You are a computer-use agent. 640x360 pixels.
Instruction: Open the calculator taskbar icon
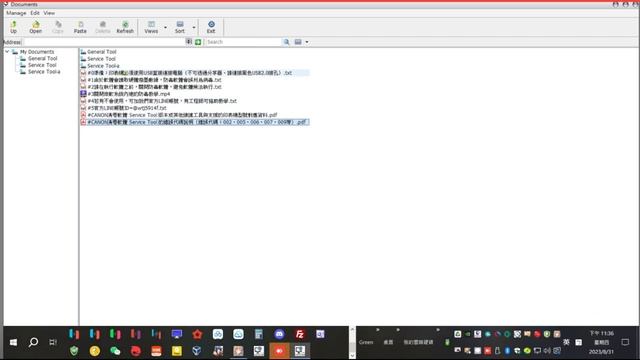pos(259,334)
